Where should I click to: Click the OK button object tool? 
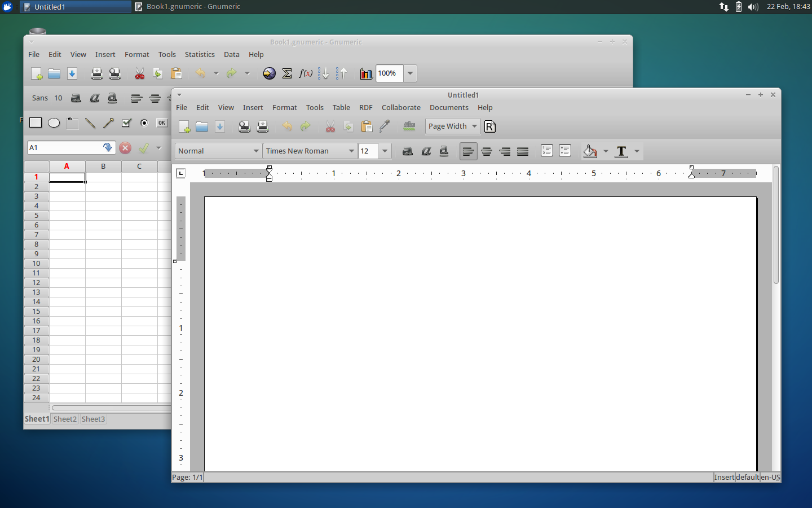tap(162, 123)
